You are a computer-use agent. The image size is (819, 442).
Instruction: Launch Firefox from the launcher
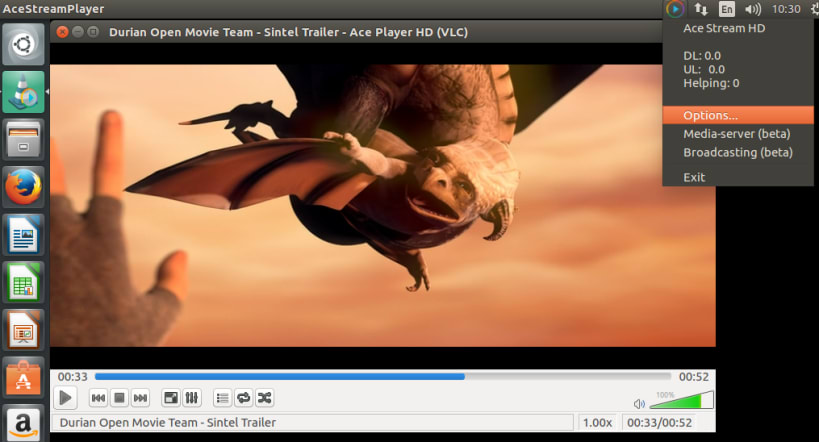click(24, 187)
